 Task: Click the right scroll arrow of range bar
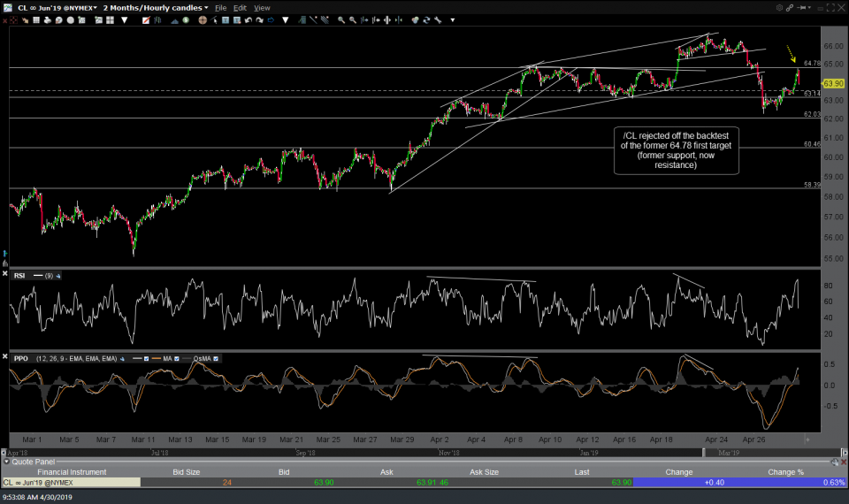[845, 453]
